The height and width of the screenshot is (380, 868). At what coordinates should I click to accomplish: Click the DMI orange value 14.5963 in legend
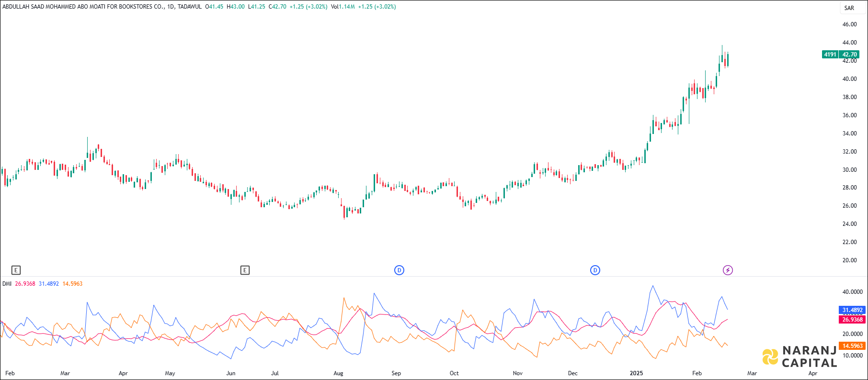tap(72, 284)
